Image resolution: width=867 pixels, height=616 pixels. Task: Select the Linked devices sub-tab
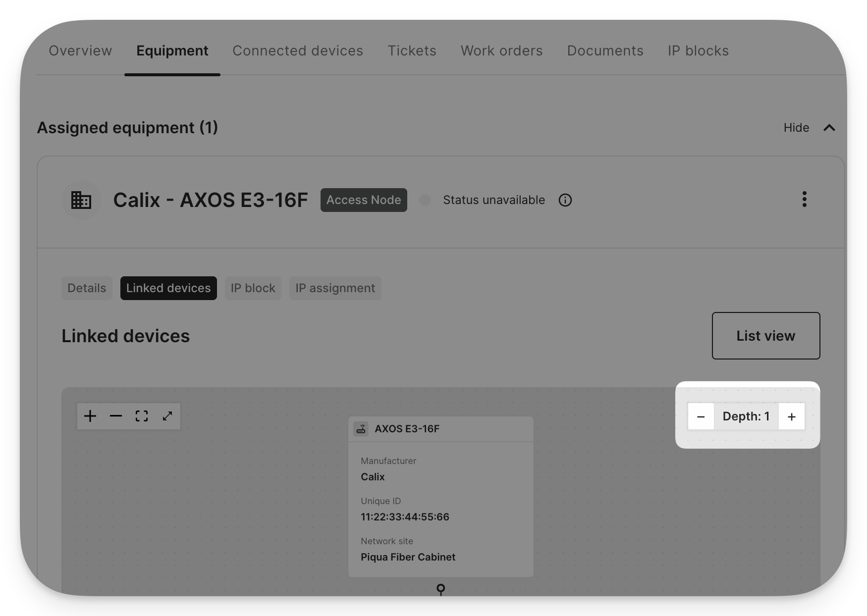168,288
